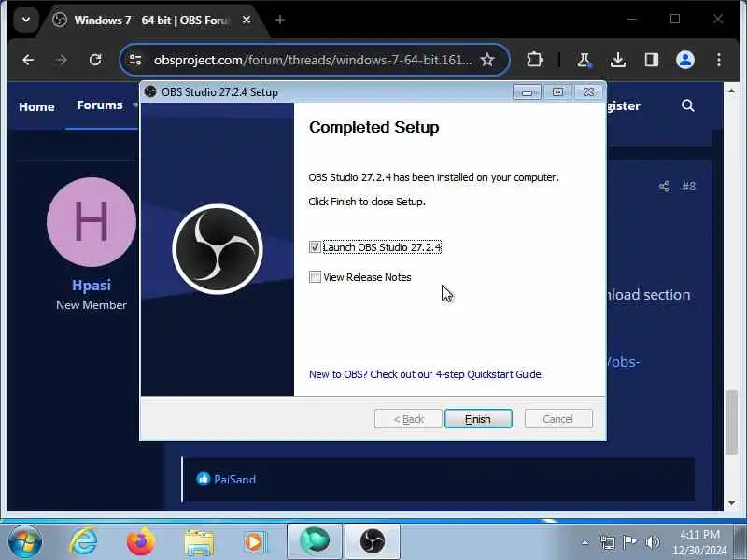Open Windows Media Player taskbar icon
This screenshot has width=747, height=560.
click(x=255, y=542)
